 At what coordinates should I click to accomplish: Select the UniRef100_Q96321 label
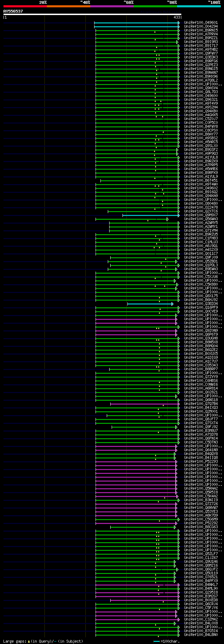201,100
